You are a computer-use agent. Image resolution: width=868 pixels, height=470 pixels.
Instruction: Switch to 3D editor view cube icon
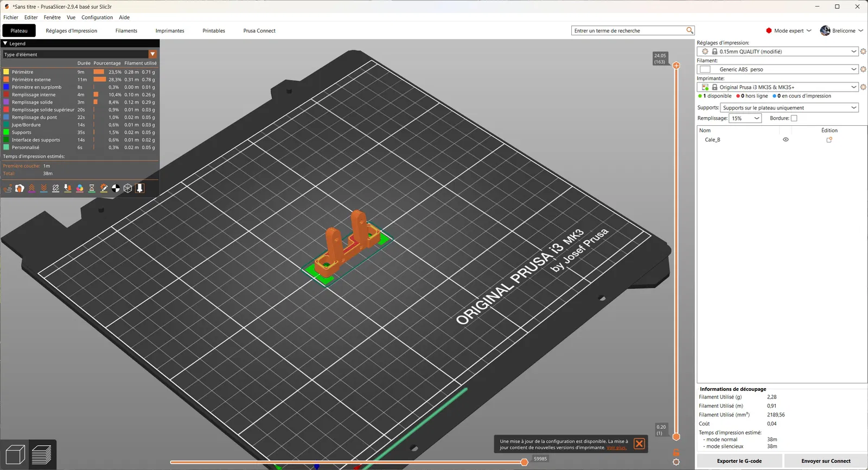coord(15,454)
